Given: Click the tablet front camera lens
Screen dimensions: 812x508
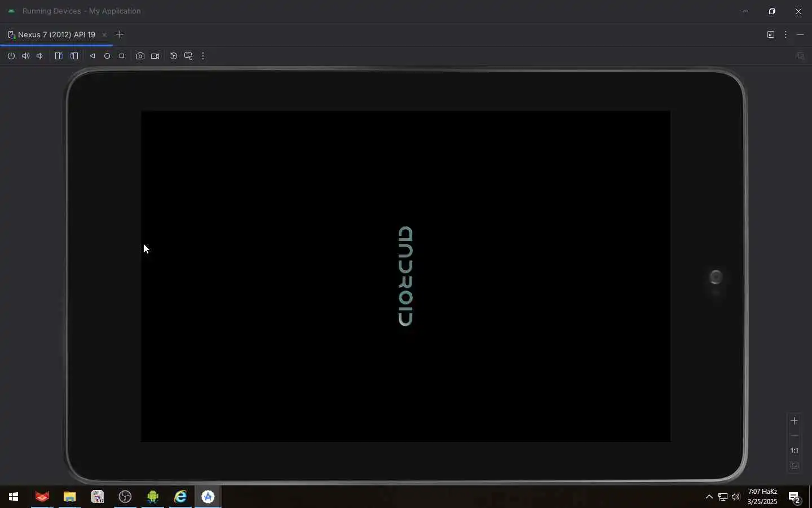Looking at the screenshot, I should click(716, 277).
